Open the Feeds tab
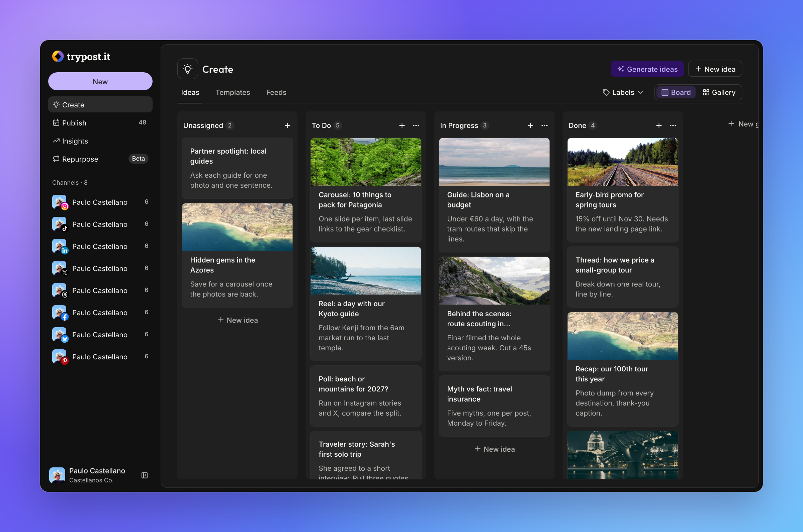 (x=276, y=92)
